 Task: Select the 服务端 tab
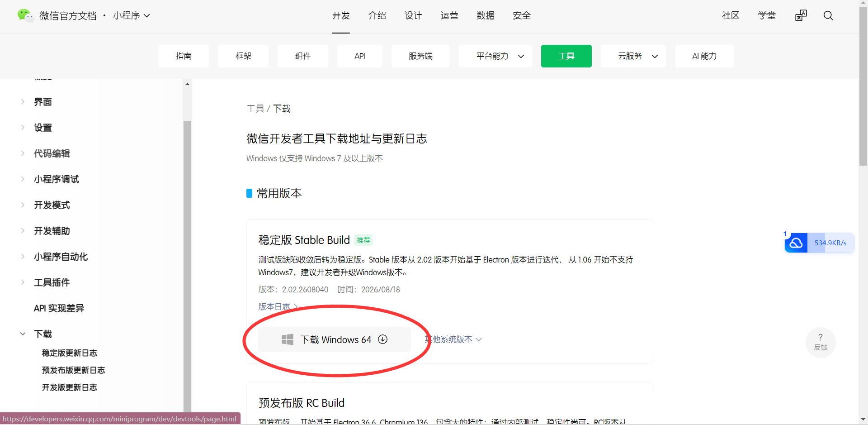point(420,56)
